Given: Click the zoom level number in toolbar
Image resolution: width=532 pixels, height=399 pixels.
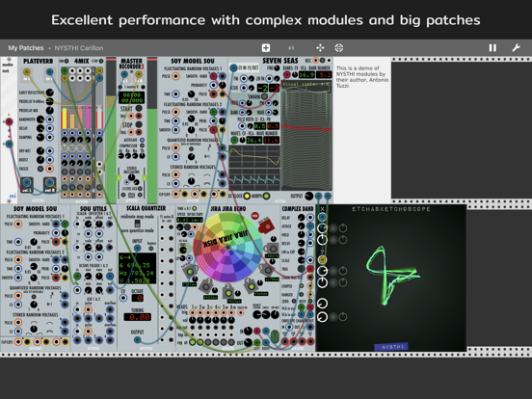Looking at the screenshot, I should click(291, 48).
